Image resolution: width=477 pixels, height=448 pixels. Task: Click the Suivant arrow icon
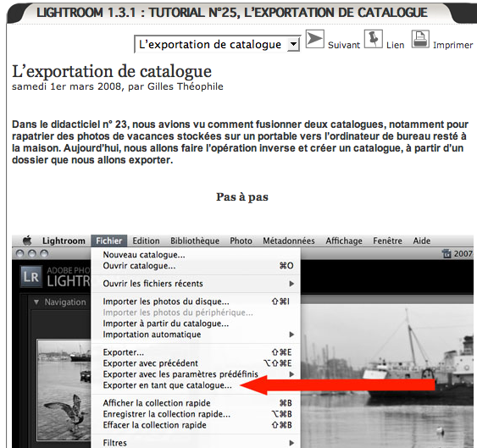click(315, 39)
